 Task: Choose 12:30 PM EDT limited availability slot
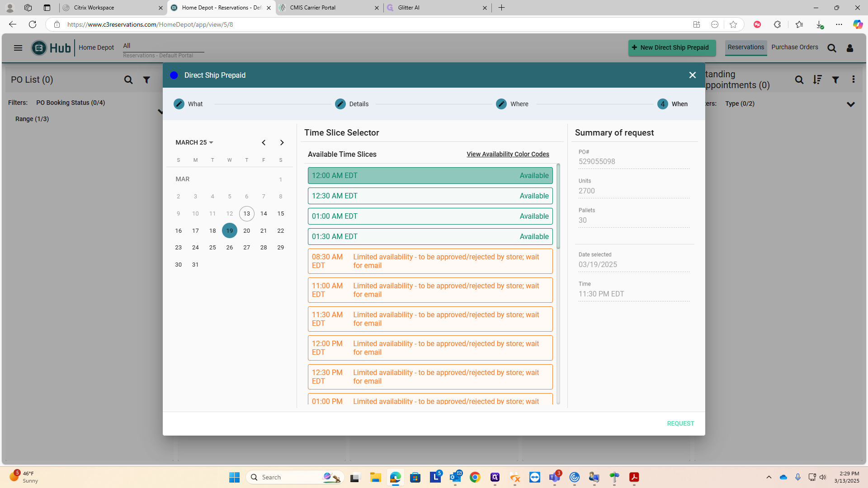[430, 377]
